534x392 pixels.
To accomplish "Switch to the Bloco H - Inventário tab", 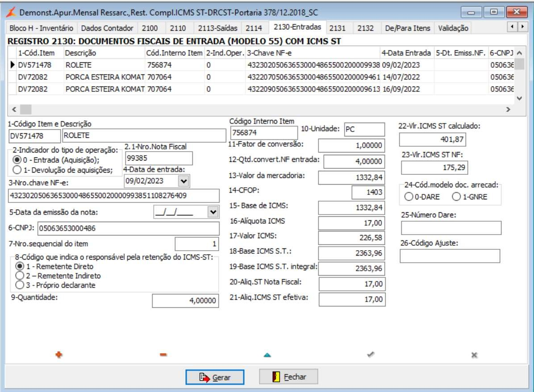I will 41,28.
